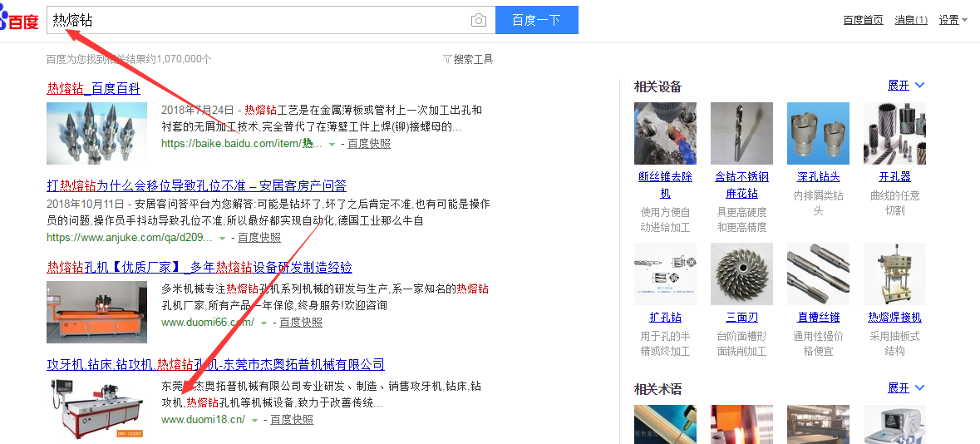Select the 开孔器 related device image
The width and height of the screenshot is (980, 444).
pos(894,133)
